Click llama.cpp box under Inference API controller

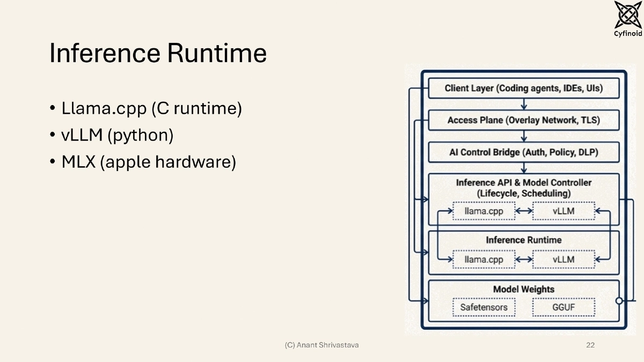coord(484,211)
